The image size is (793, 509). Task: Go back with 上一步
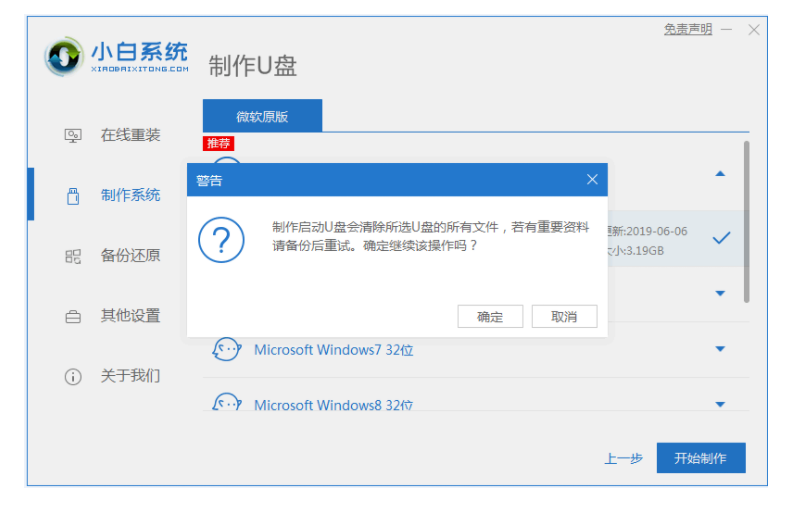623,458
